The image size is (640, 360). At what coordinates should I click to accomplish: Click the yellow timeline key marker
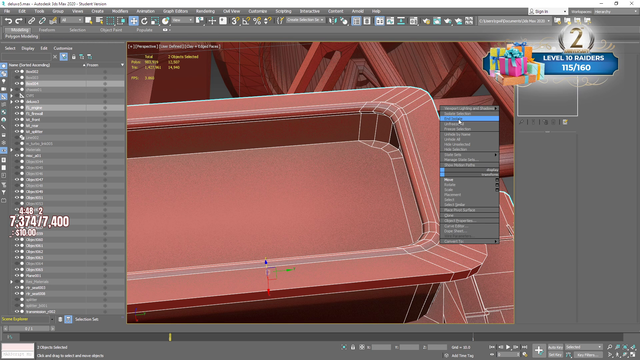coord(170,337)
